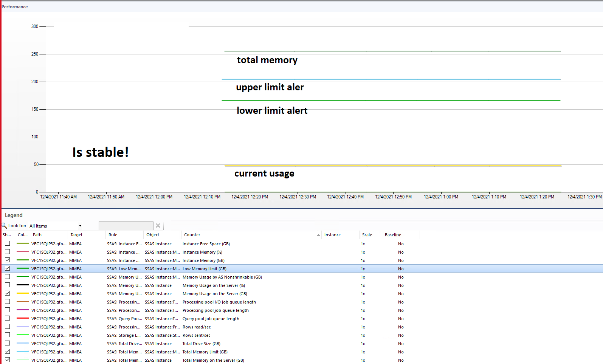Show the Rows sent/sec counter
Screen dimensions: 603x364
point(7,335)
